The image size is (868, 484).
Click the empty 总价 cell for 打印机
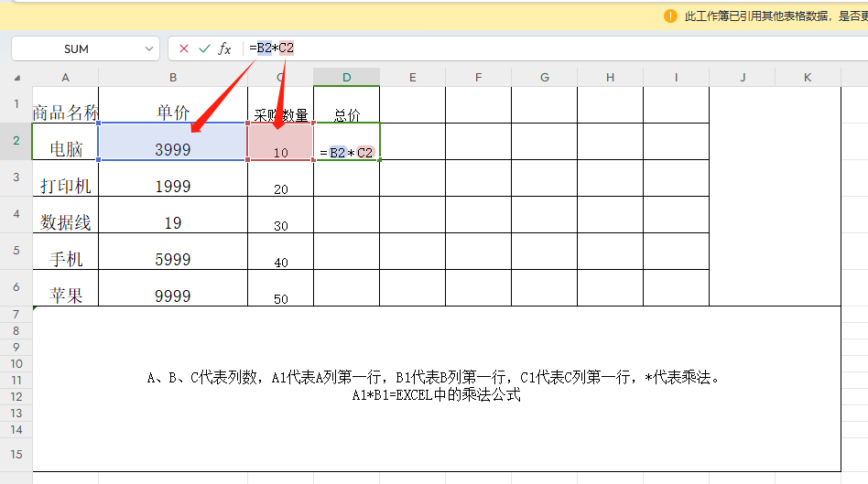pyautogui.click(x=346, y=177)
